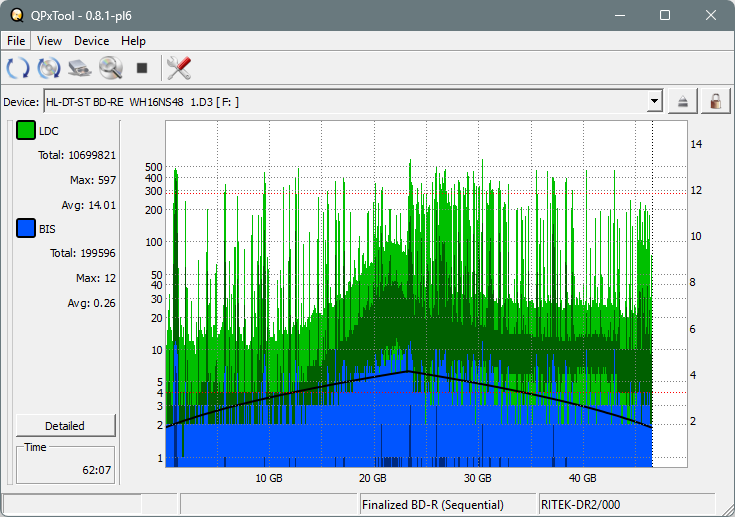
Task: Expand the Device selection dropdown arrow
Action: 654,101
